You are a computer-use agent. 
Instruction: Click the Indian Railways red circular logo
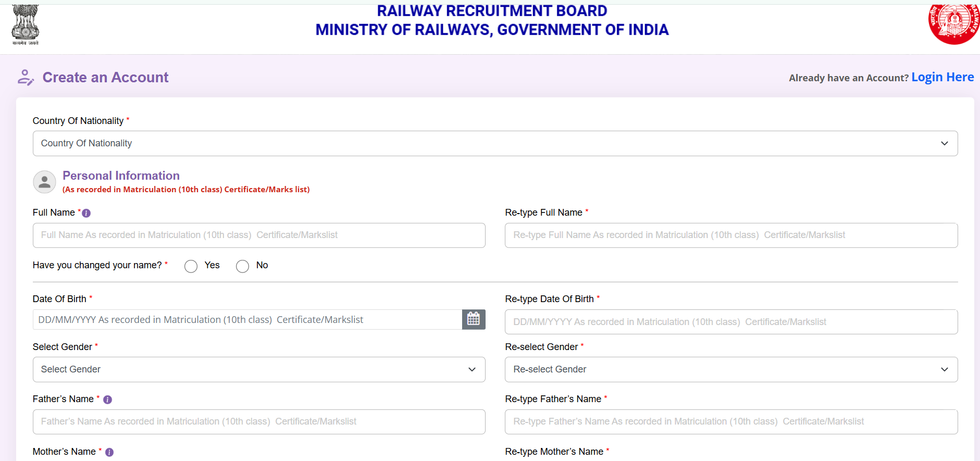coord(954,24)
